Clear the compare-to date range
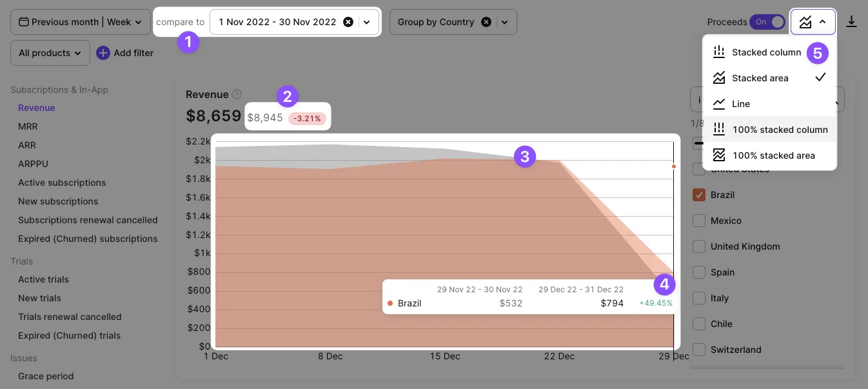 348,22
